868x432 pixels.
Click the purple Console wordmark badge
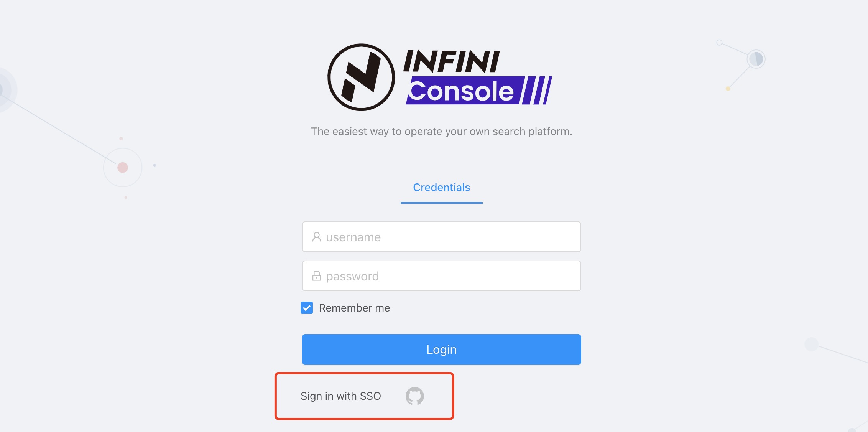coord(460,91)
